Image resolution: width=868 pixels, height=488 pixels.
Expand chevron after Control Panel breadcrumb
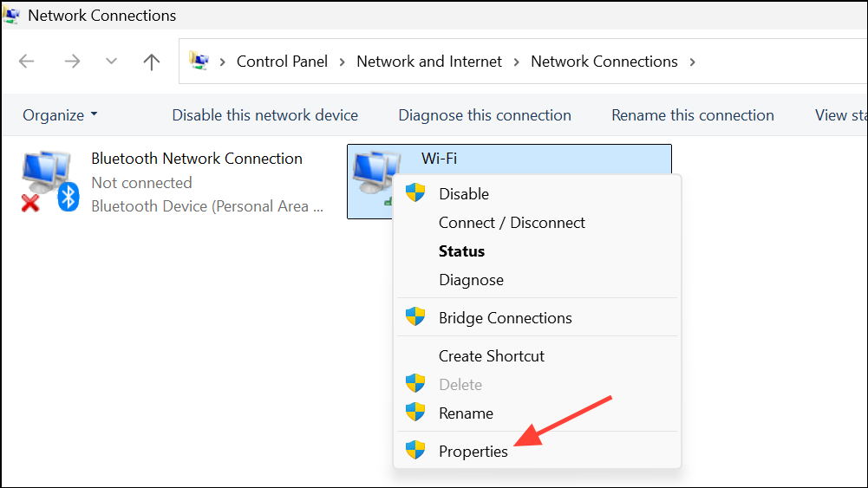[342, 62]
